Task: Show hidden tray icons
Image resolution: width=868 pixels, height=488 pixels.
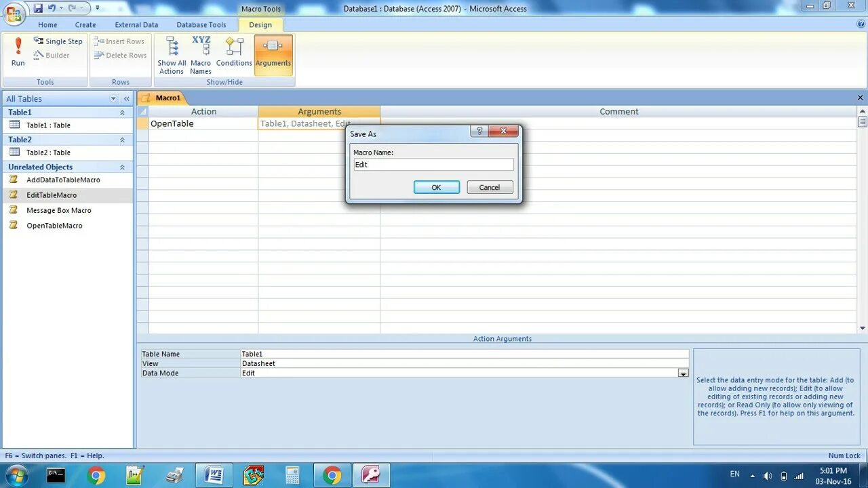Action: [752, 476]
